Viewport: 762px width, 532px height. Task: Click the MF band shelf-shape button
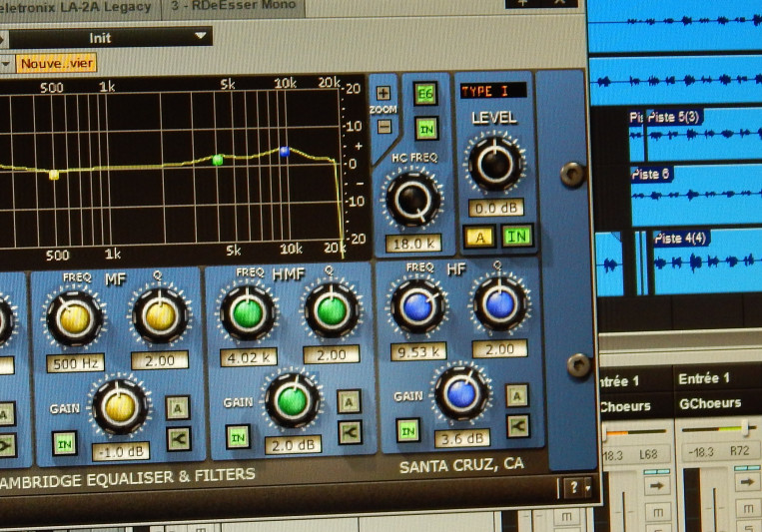[179, 439]
